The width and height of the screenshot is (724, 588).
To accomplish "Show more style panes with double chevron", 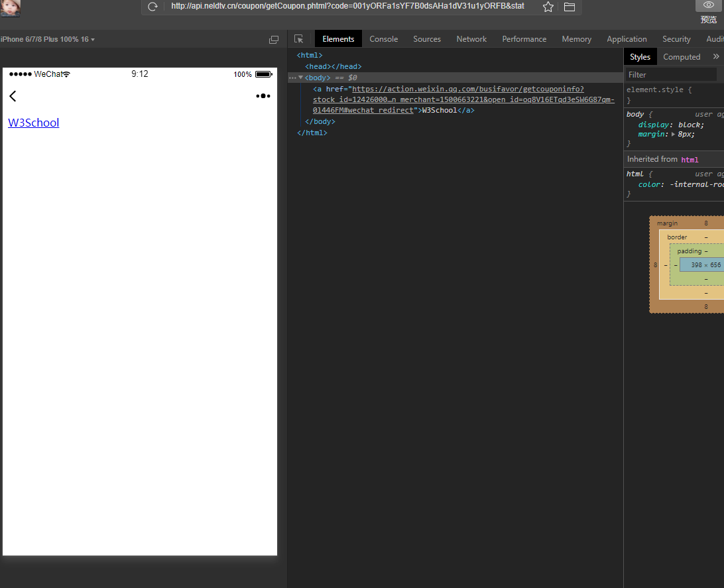I will pyautogui.click(x=715, y=56).
